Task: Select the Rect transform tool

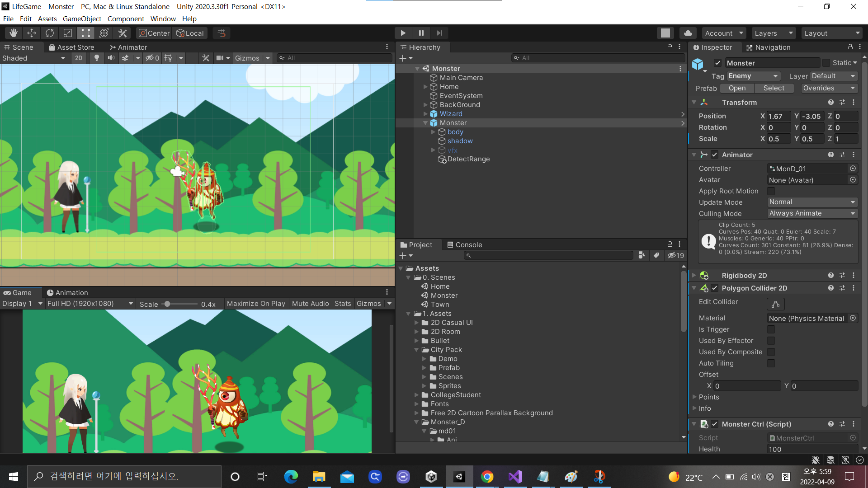Action: [85, 33]
